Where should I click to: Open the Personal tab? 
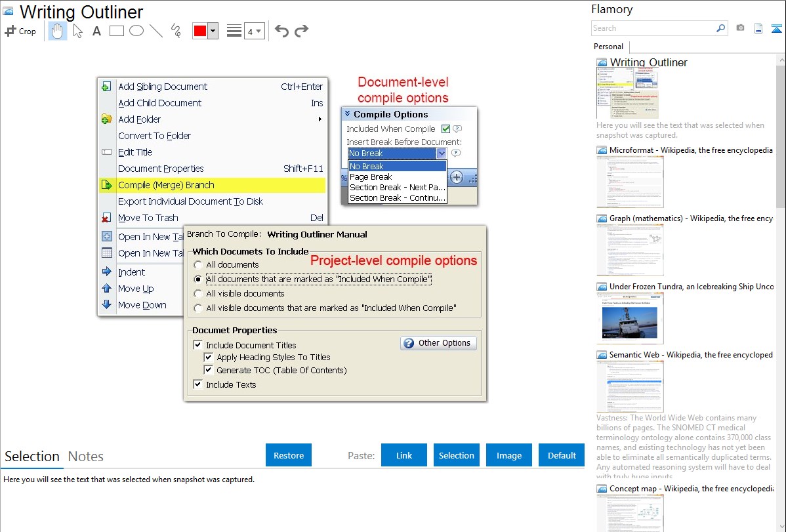point(609,47)
